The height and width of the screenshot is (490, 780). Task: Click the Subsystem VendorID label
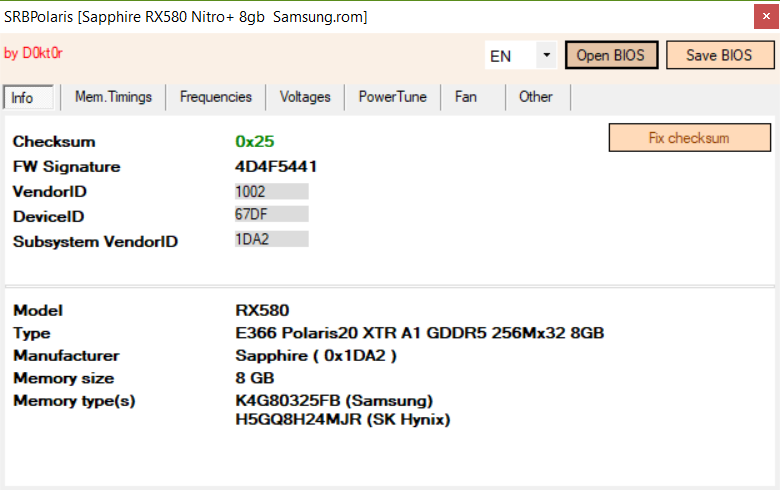(x=96, y=242)
